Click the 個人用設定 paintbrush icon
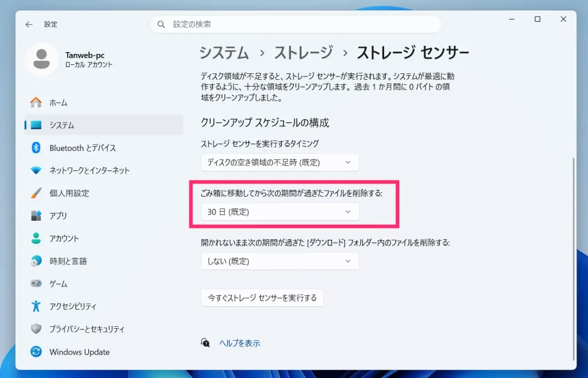This screenshot has height=378, width=588. click(36, 193)
